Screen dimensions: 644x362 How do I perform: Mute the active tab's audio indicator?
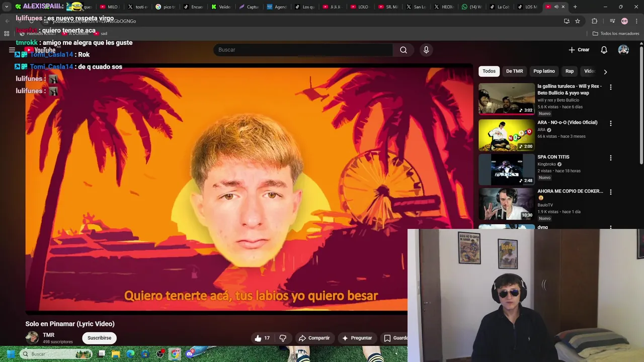coord(556,7)
